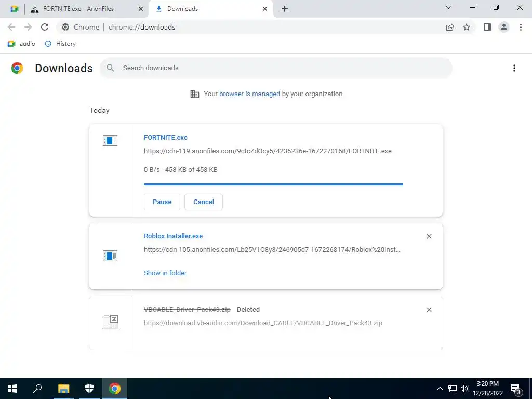
Task: Cancel the FORTNITE.exe download
Action: point(204,202)
